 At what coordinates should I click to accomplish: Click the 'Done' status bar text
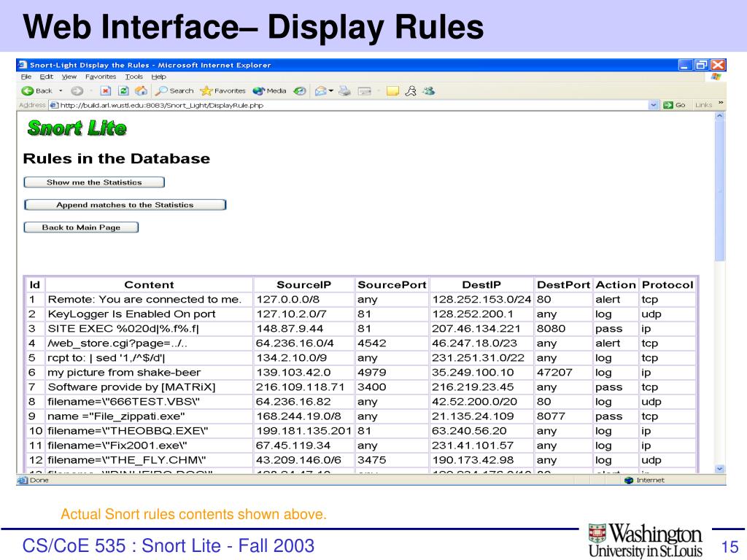(x=39, y=480)
